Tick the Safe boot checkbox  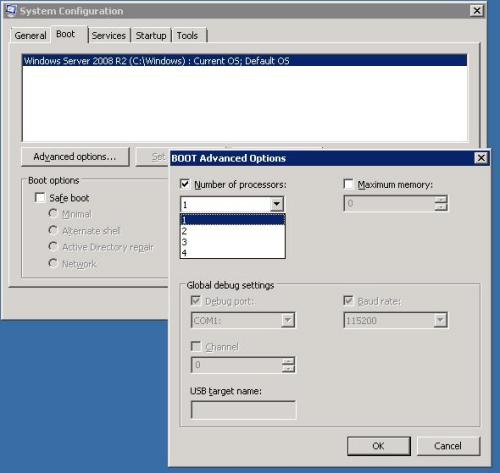click(x=40, y=197)
